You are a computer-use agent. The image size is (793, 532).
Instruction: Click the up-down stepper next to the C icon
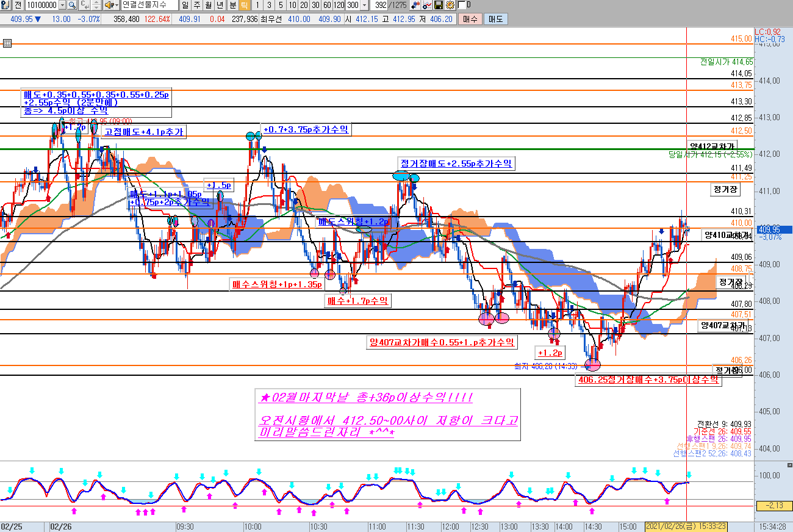coord(95,5)
